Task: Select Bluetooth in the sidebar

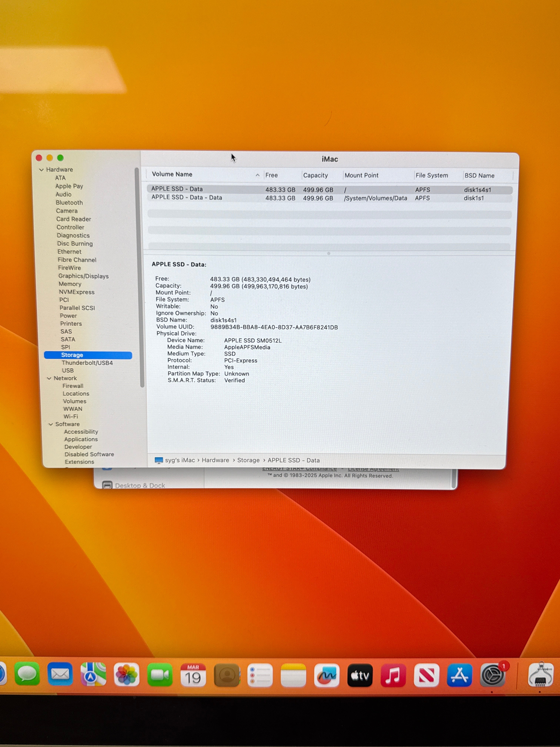Action: pyautogui.click(x=69, y=203)
